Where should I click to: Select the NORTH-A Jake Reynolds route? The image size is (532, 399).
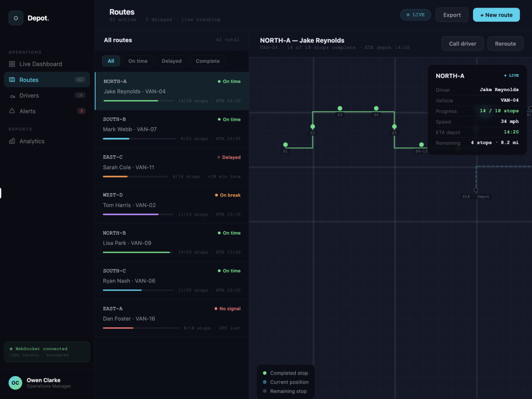(x=172, y=91)
